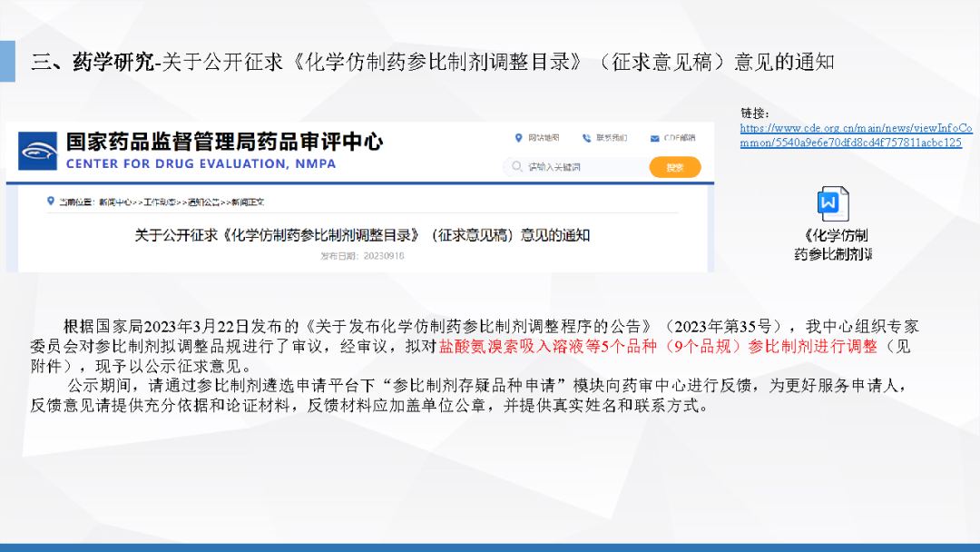Screen dimensions: 980x552
Task: Open the CDE邮箱 link
Action: click(x=679, y=138)
